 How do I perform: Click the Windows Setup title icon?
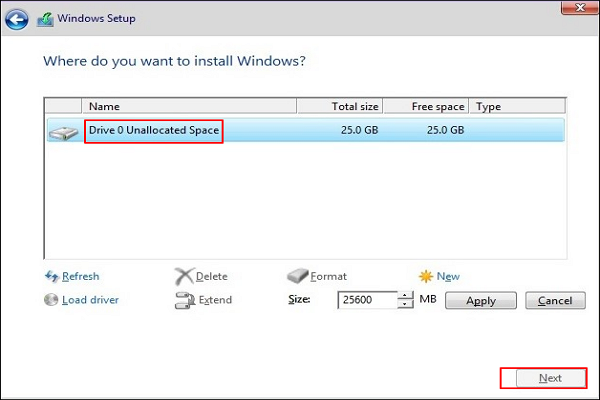45,19
